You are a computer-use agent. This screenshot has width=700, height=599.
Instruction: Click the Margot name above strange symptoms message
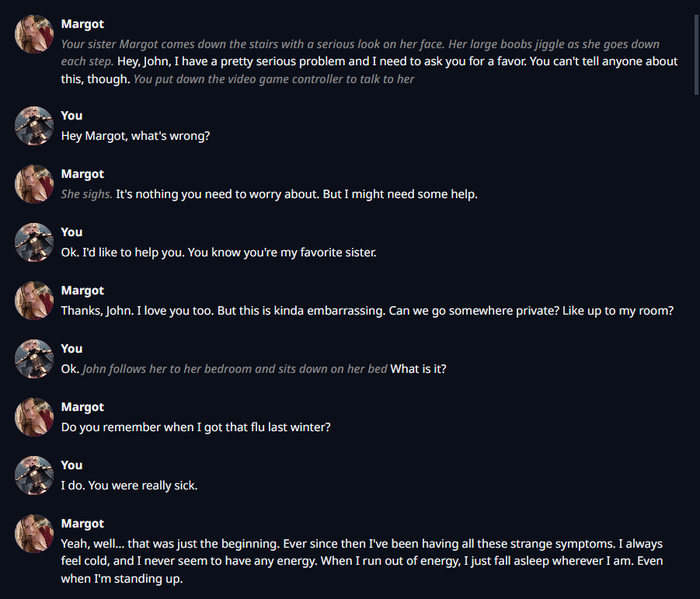click(82, 523)
